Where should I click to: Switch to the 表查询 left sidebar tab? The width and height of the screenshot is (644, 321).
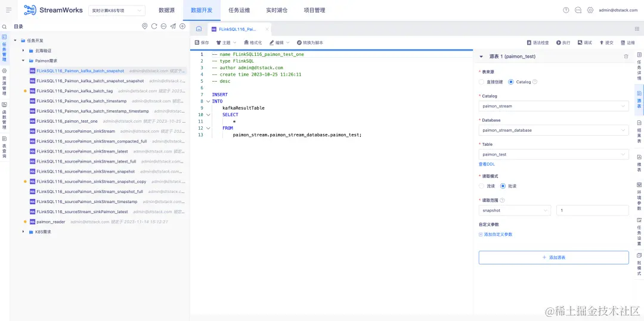coord(5,147)
